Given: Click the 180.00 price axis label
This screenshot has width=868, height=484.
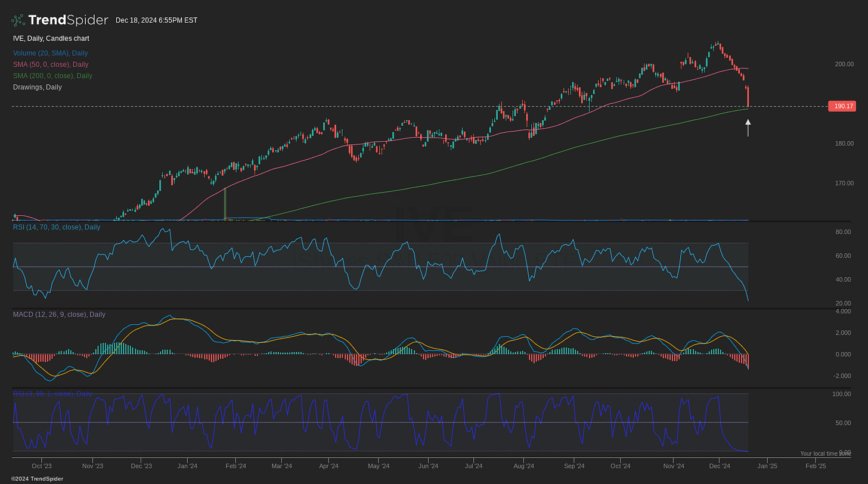Looking at the screenshot, I should [844, 144].
